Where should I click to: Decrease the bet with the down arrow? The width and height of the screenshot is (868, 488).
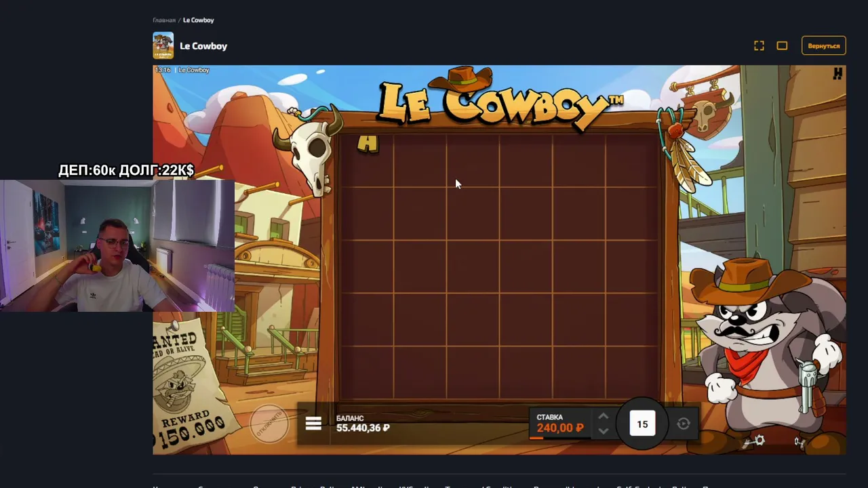pos(603,431)
